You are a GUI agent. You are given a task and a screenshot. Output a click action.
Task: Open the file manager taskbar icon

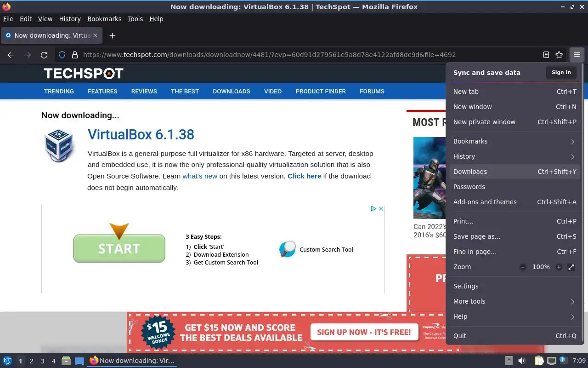point(66,361)
